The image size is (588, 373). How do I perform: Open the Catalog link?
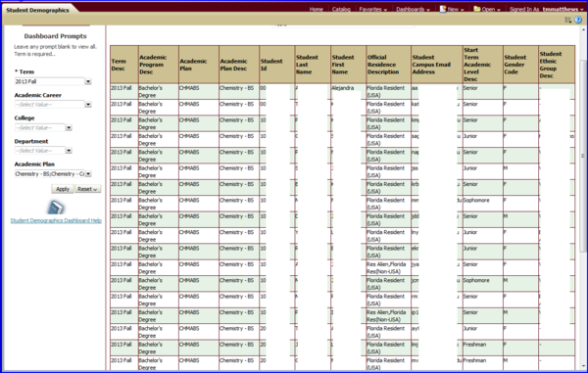point(341,10)
